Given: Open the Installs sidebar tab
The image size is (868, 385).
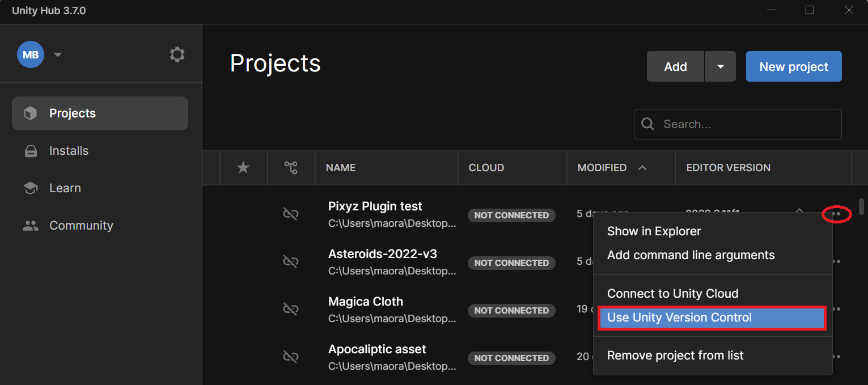Looking at the screenshot, I should (x=69, y=151).
